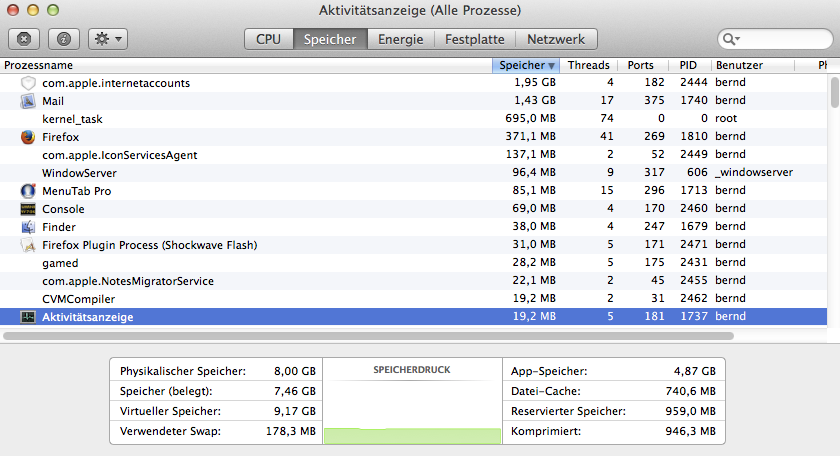Open the Netzwerk tab
840x456 pixels.
point(556,39)
